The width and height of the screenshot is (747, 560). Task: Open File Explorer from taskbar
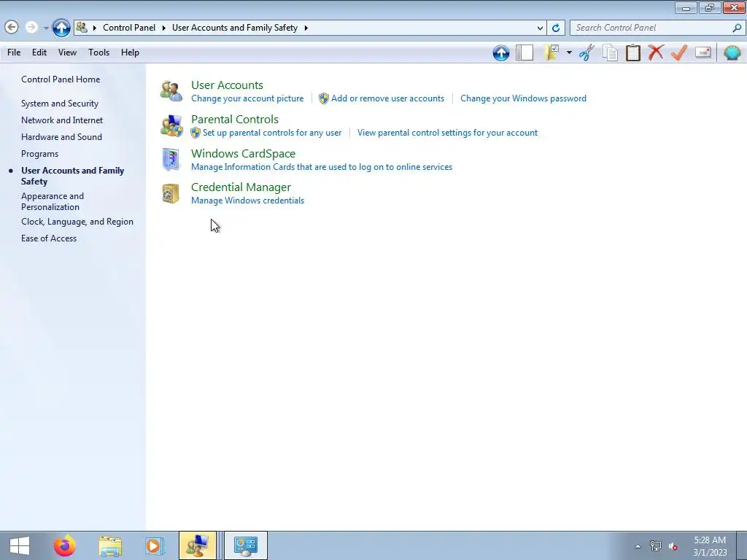coord(110,545)
